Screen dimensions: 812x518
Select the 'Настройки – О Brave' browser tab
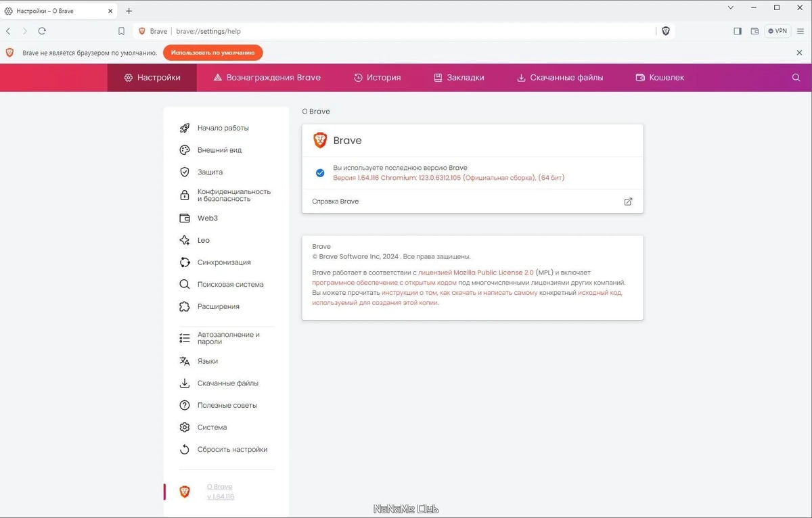click(x=60, y=11)
